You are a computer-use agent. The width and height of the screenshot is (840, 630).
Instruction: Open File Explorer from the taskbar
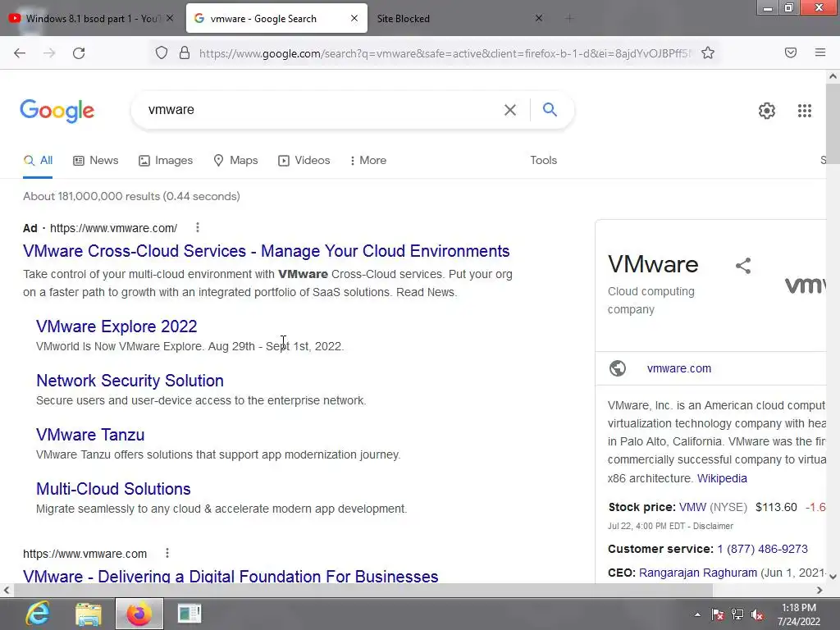click(89, 614)
